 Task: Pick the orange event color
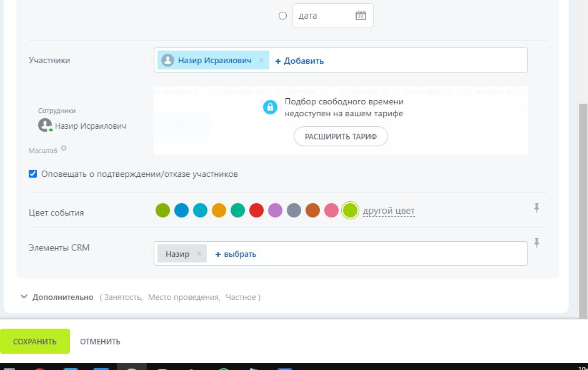(219, 210)
